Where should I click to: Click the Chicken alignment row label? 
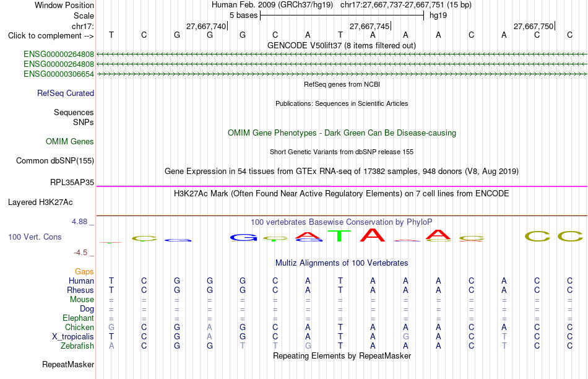click(79, 327)
